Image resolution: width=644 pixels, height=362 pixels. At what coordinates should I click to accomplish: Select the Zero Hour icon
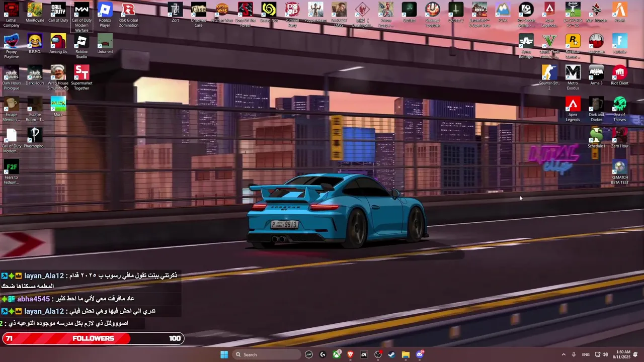[619, 138]
